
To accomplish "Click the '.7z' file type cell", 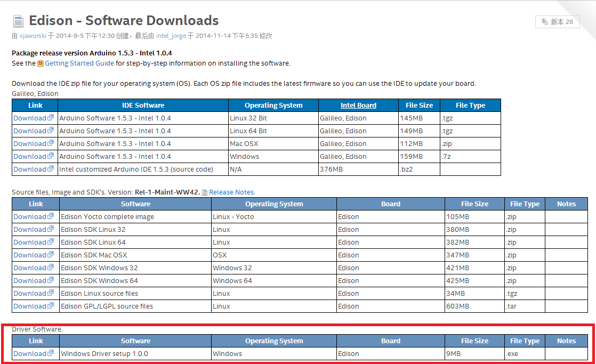I will tap(470, 157).
